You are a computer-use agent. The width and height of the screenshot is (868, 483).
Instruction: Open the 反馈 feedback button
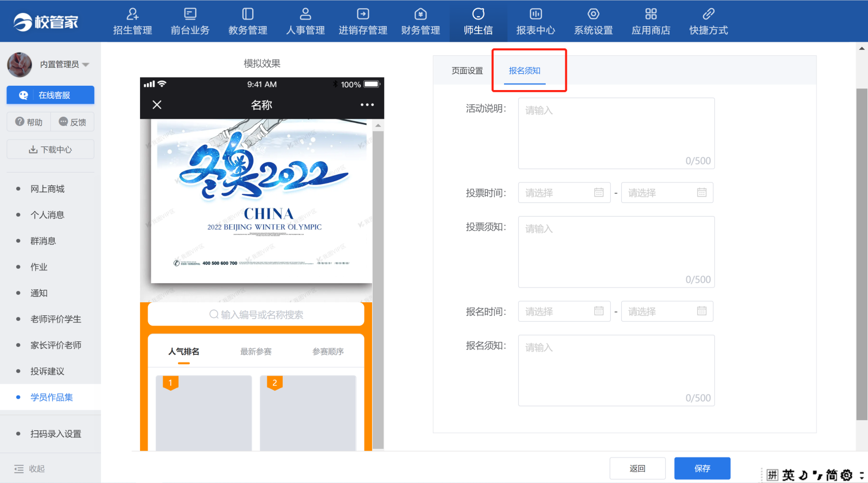click(72, 122)
